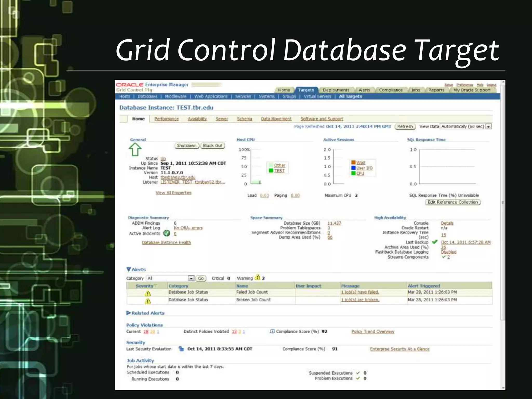Click the Shutdown button

coord(187,146)
